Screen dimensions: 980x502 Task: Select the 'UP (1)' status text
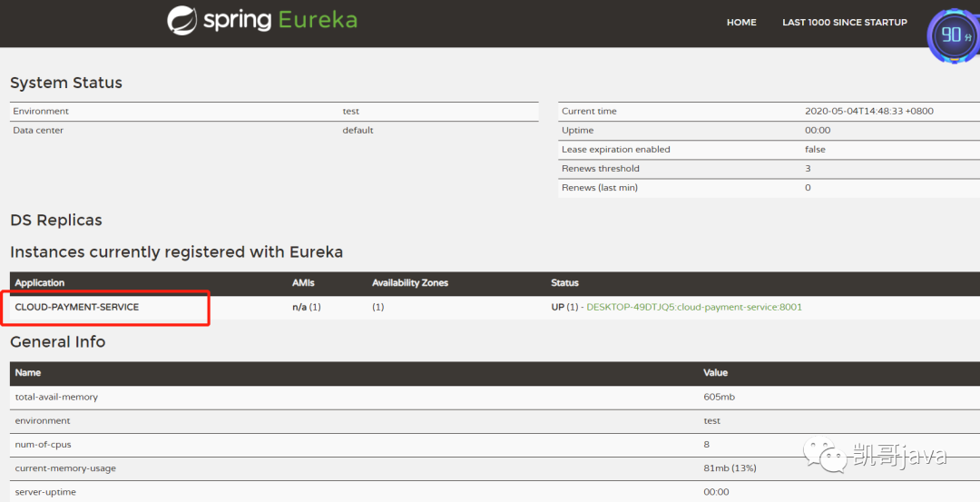point(564,307)
